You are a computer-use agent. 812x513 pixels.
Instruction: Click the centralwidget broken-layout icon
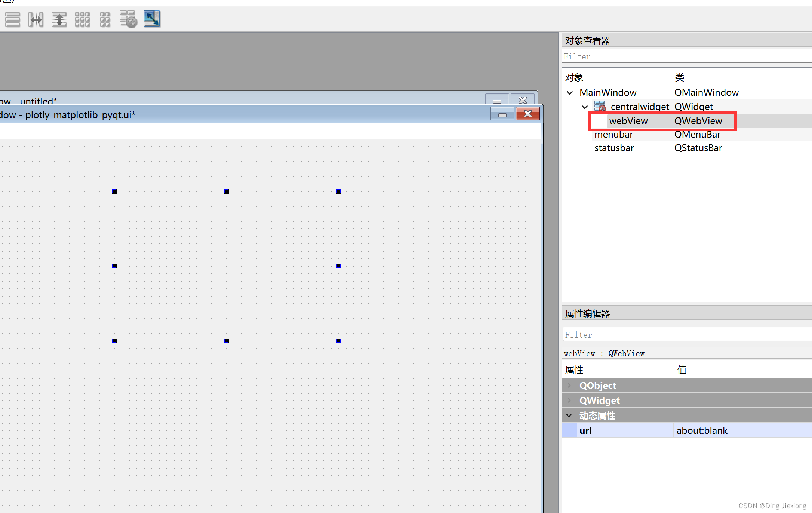pyautogui.click(x=600, y=107)
